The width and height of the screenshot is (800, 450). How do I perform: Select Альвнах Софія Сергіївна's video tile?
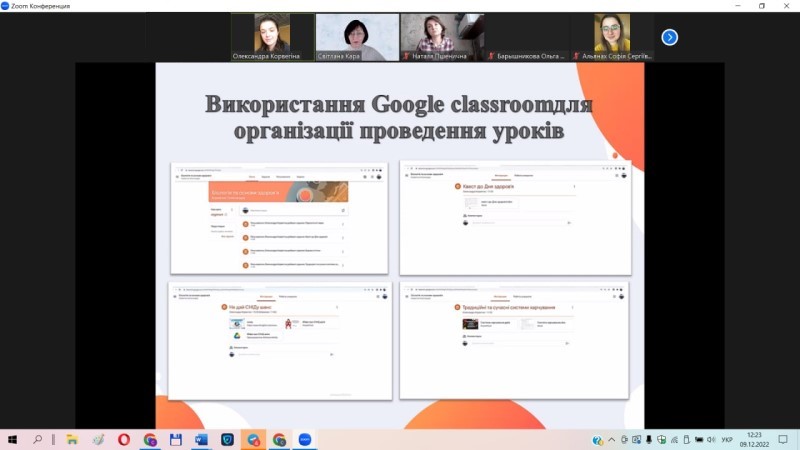point(612,37)
